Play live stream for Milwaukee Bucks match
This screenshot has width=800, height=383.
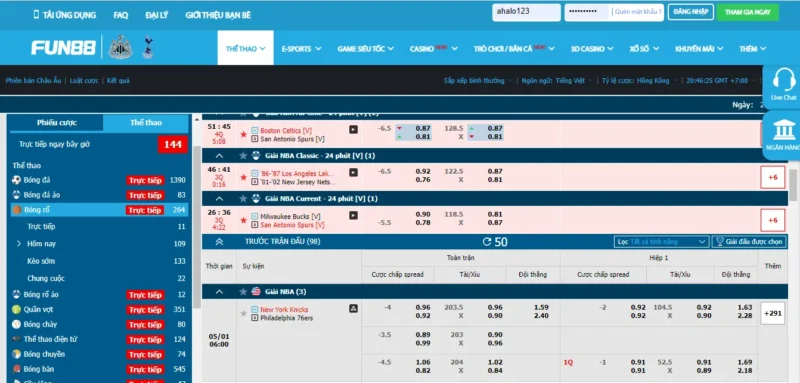coord(353,216)
